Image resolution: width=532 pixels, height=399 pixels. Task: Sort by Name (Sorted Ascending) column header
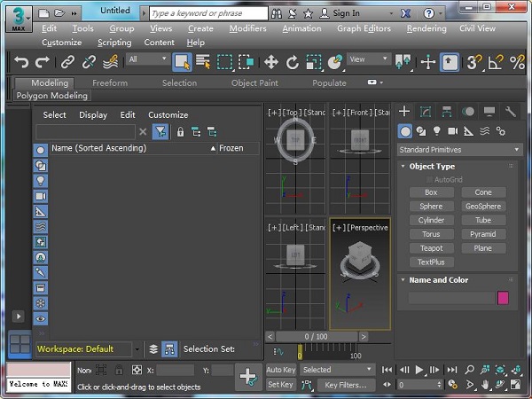(x=133, y=148)
